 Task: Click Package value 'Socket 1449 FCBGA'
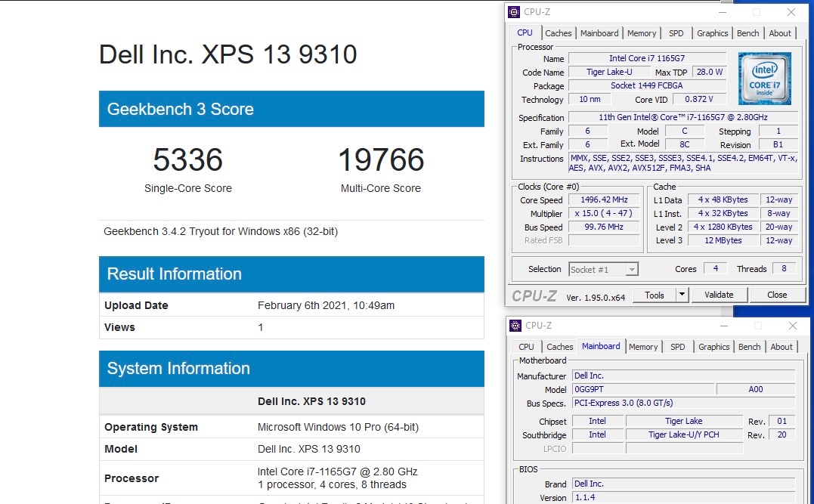click(647, 85)
